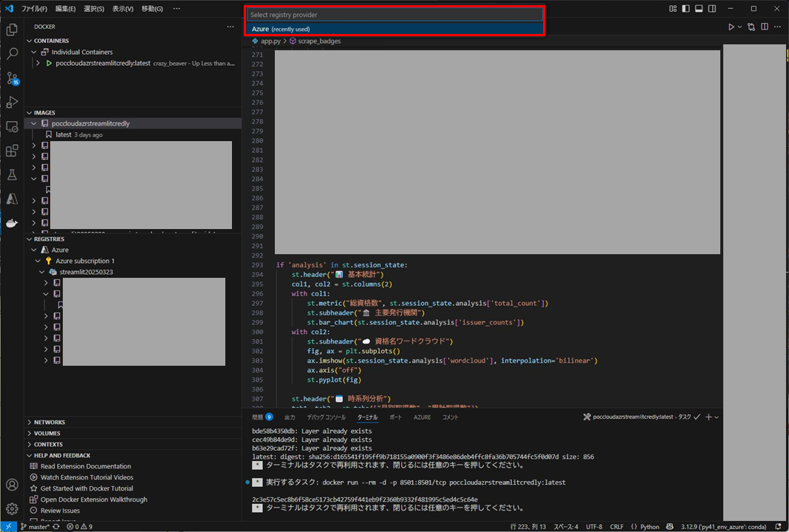Open Manage gear icon
Viewport: 789px width, 532px height.
point(12,509)
